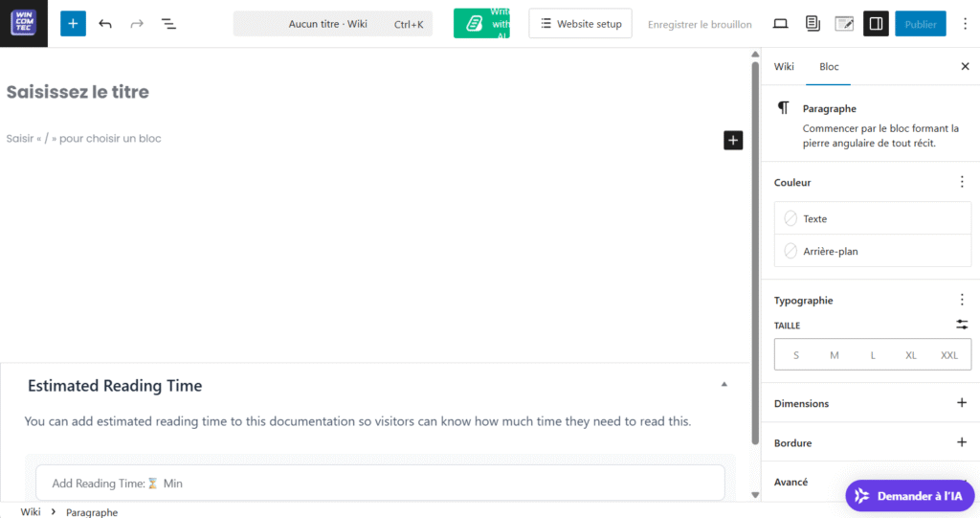Screen dimensions: 980x518
Task: Open the Couleur options menu
Action: (x=962, y=182)
